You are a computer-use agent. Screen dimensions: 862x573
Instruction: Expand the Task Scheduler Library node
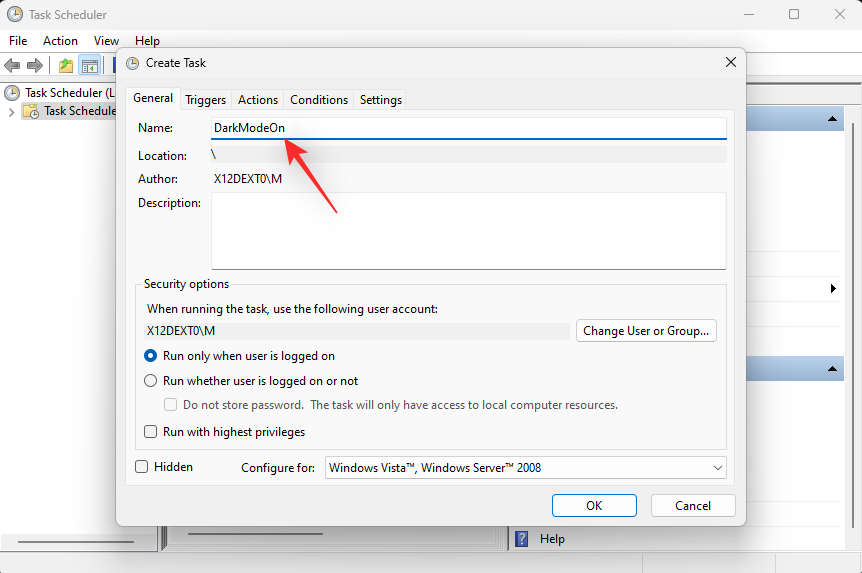[x=11, y=112]
